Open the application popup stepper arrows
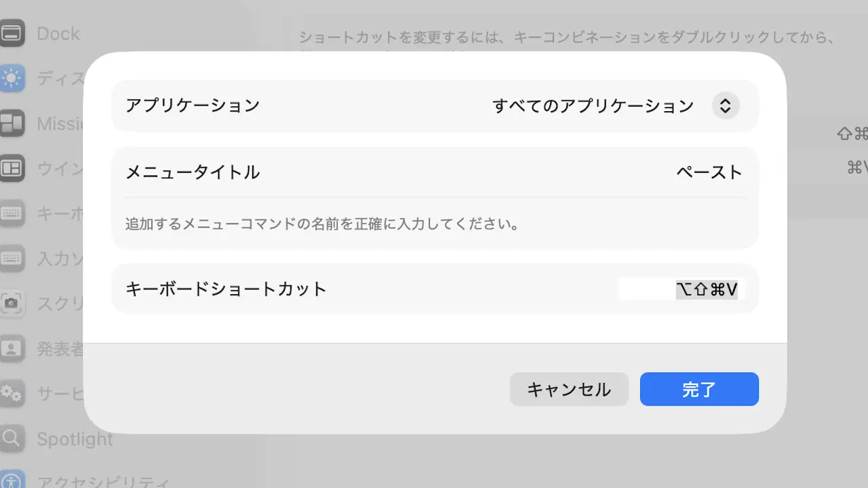The height and width of the screenshot is (488, 868). click(x=725, y=106)
